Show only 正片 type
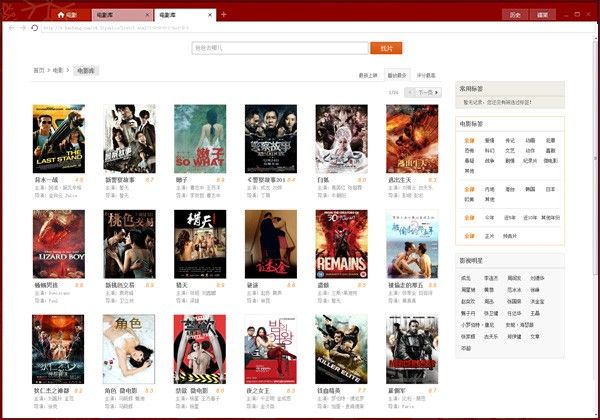 [489, 236]
